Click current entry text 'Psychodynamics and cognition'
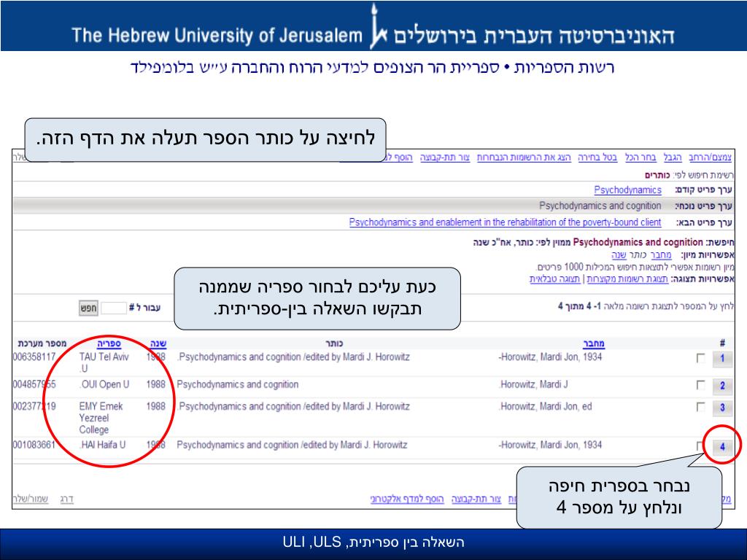The height and width of the screenshot is (560, 747). pos(600,206)
